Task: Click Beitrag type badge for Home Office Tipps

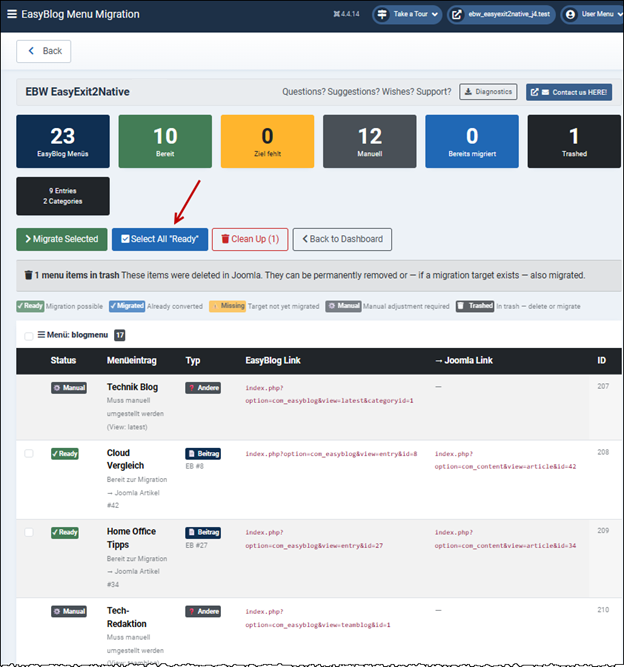Action: click(203, 533)
